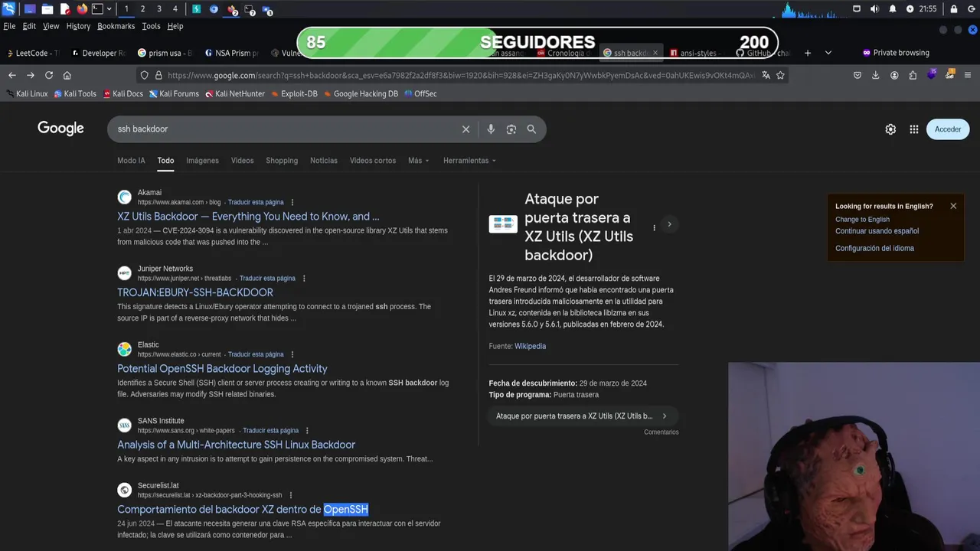Open the Kali application menu icon
980x551 pixels.
tap(8, 9)
